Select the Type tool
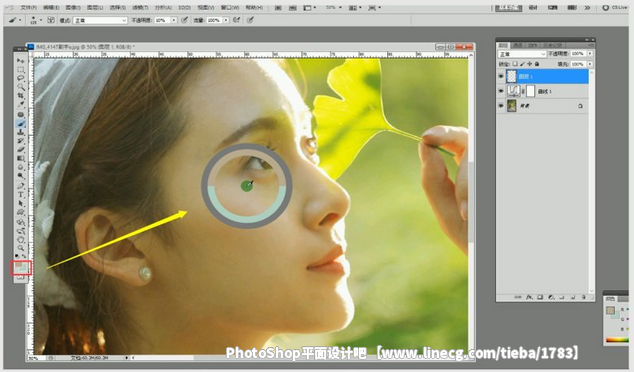 click(x=20, y=195)
